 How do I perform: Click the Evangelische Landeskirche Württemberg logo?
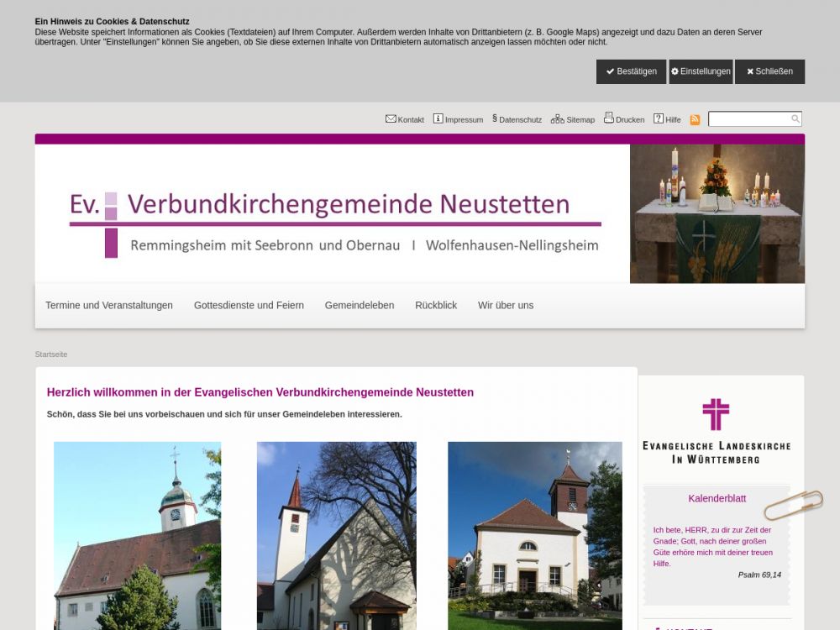[717, 431]
